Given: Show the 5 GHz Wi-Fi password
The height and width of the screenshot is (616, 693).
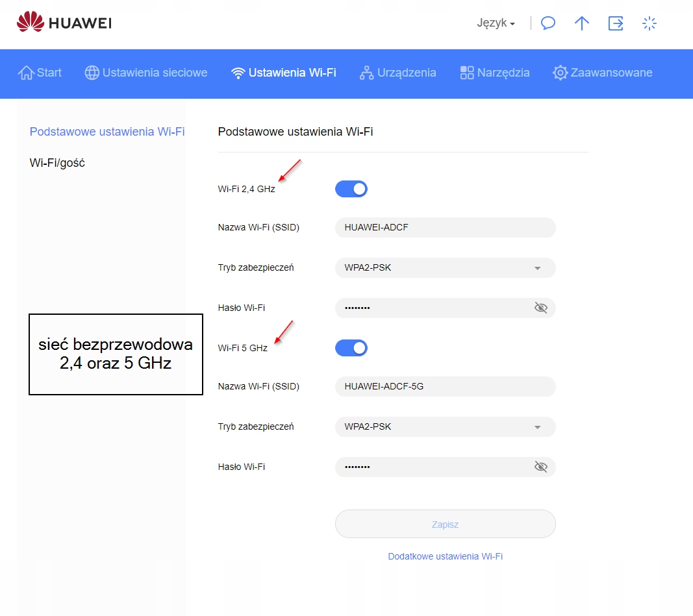Looking at the screenshot, I should coord(540,467).
